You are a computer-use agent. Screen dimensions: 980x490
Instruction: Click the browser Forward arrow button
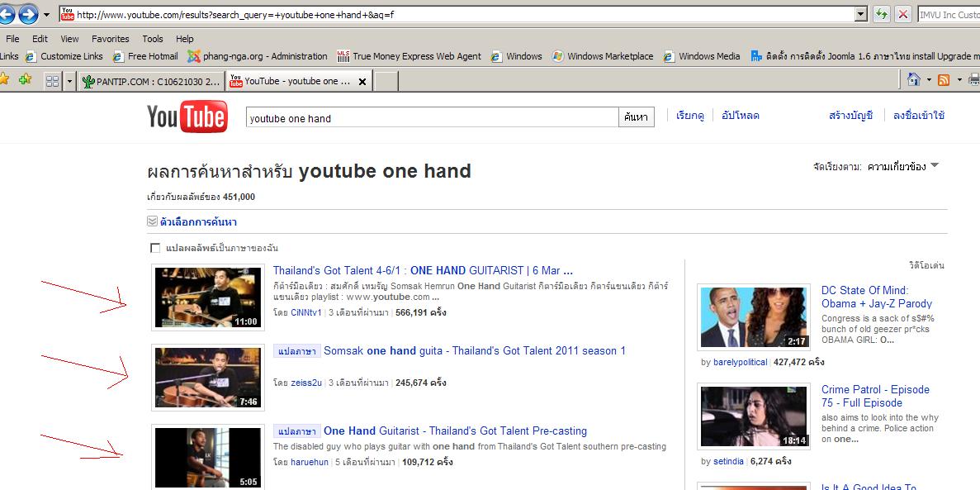28,14
